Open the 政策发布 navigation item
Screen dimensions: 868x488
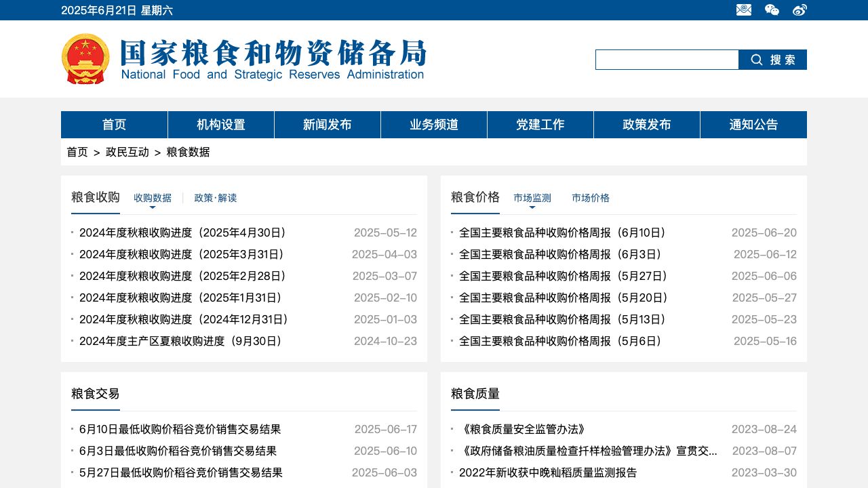coord(647,125)
